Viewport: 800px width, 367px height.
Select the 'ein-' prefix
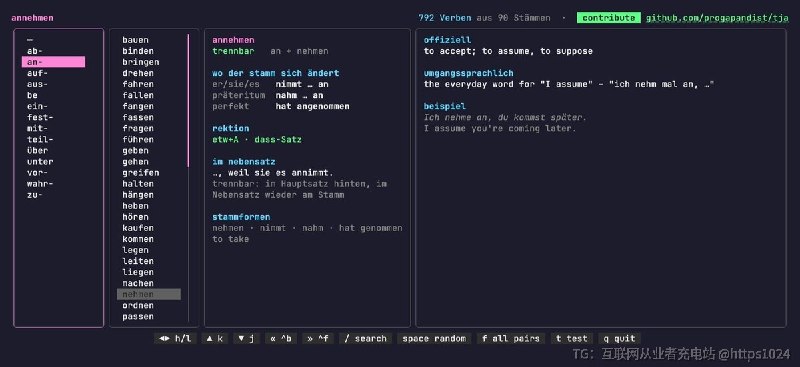click(x=37, y=106)
